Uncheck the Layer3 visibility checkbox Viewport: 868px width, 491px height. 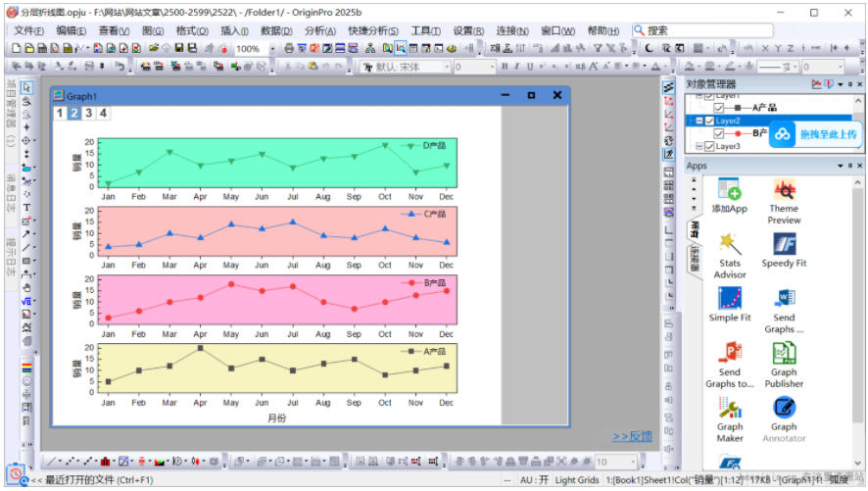pyautogui.click(x=709, y=147)
